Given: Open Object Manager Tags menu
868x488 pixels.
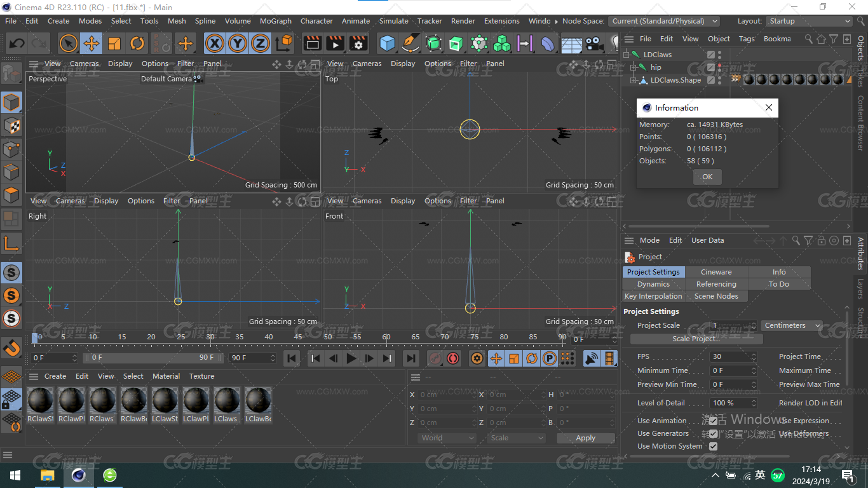Looking at the screenshot, I should click(x=747, y=39).
